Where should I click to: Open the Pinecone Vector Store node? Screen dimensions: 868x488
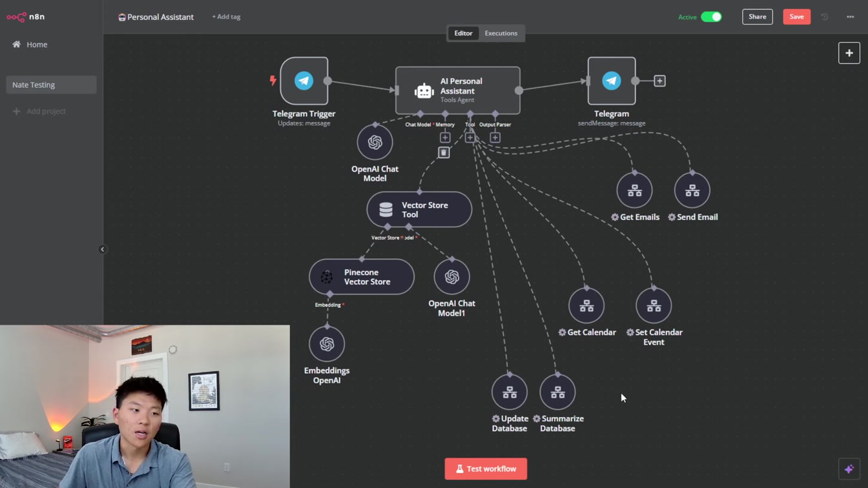362,277
